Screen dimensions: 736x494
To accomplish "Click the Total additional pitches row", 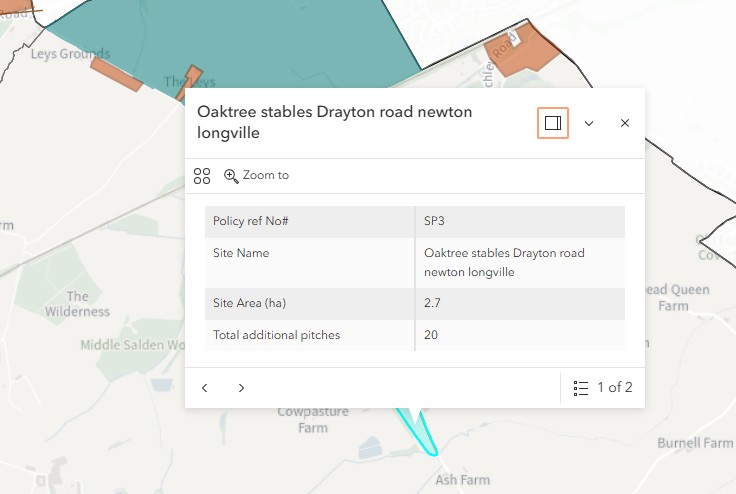I will coord(415,335).
